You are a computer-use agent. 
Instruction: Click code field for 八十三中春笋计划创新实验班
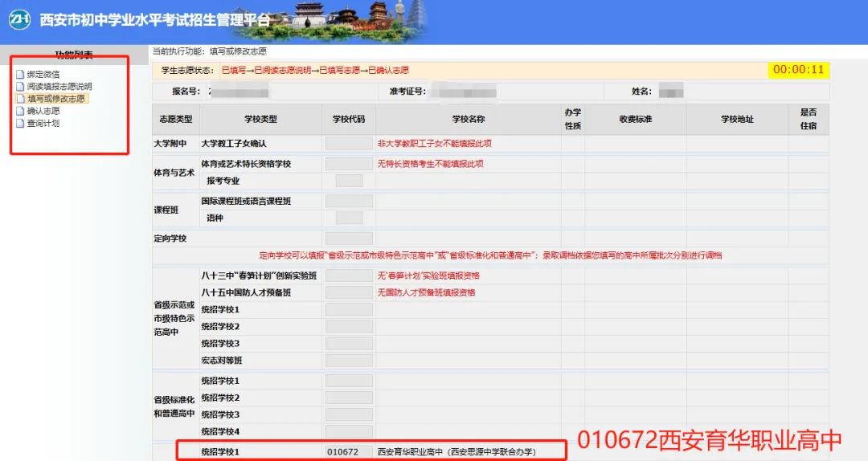tap(349, 275)
